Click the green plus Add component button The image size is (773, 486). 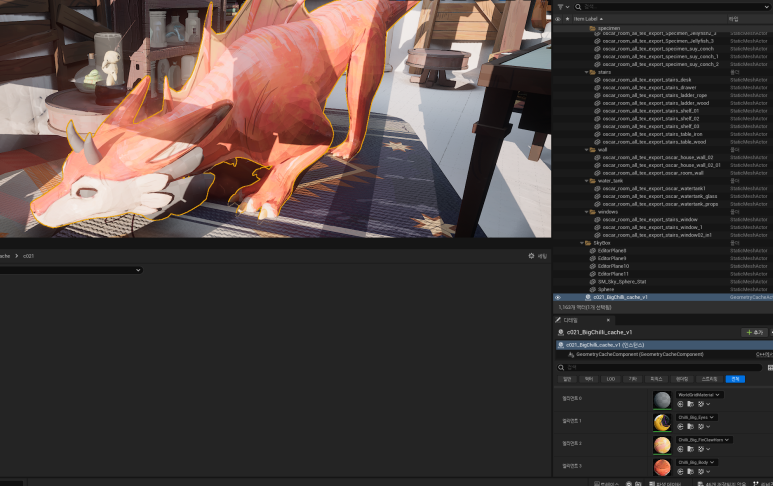[755, 332]
